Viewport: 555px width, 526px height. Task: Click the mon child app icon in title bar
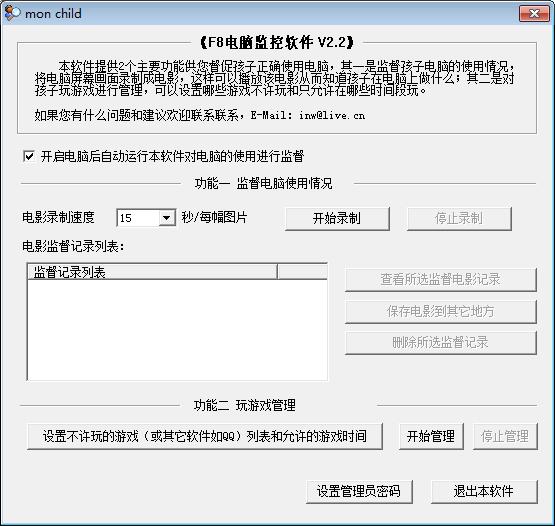[12, 13]
